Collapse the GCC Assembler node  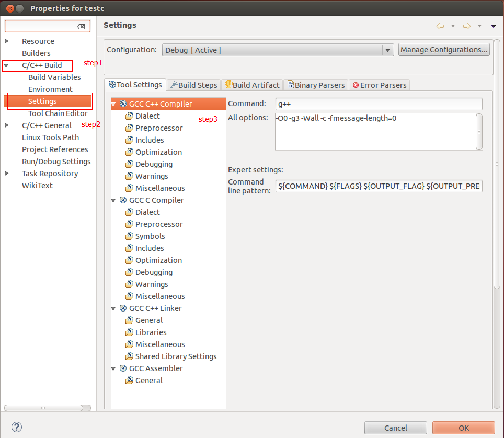coord(113,368)
